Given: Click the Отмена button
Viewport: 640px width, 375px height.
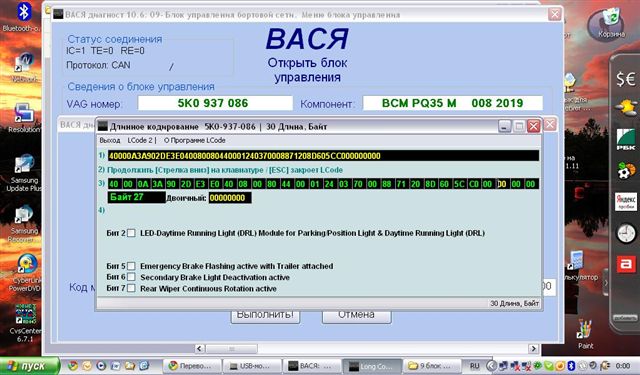Looking at the screenshot, I should point(356,315).
